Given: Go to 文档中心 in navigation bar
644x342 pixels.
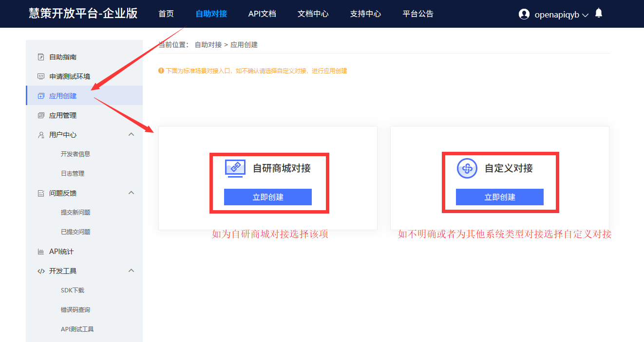Looking at the screenshot, I should [x=313, y=14].
